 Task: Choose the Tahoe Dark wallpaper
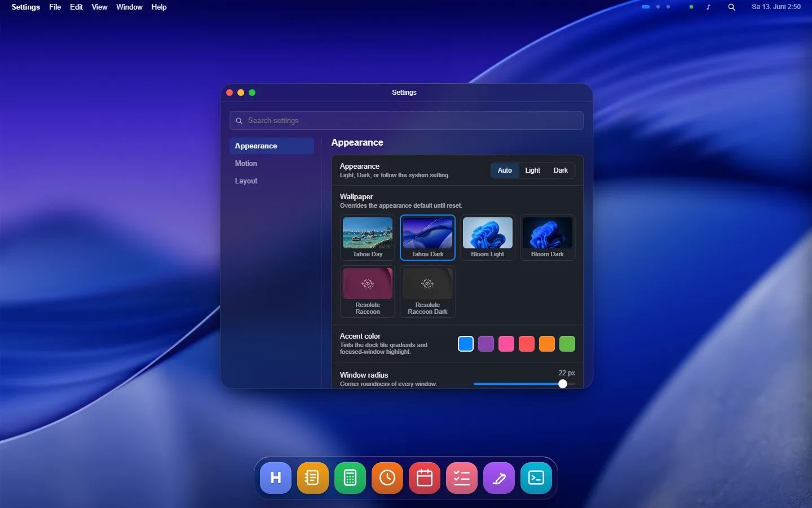pyautogui.click(x=427, y=238)
